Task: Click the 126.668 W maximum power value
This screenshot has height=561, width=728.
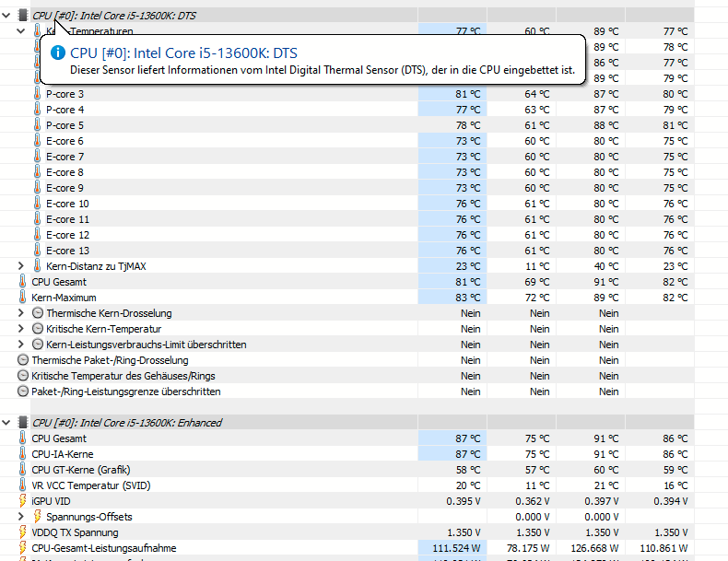Action: (594, 548)
